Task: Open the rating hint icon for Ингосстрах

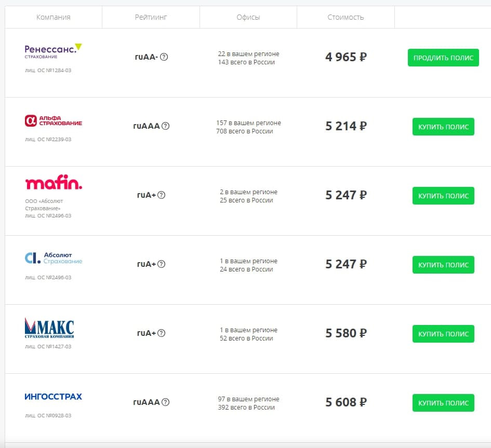Action: (166, 402)
